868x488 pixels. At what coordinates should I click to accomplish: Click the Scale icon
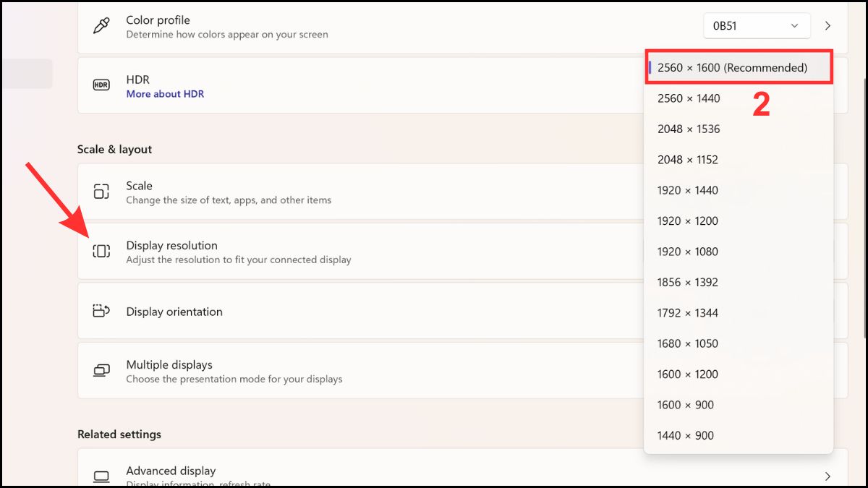(x=101, y=192)
